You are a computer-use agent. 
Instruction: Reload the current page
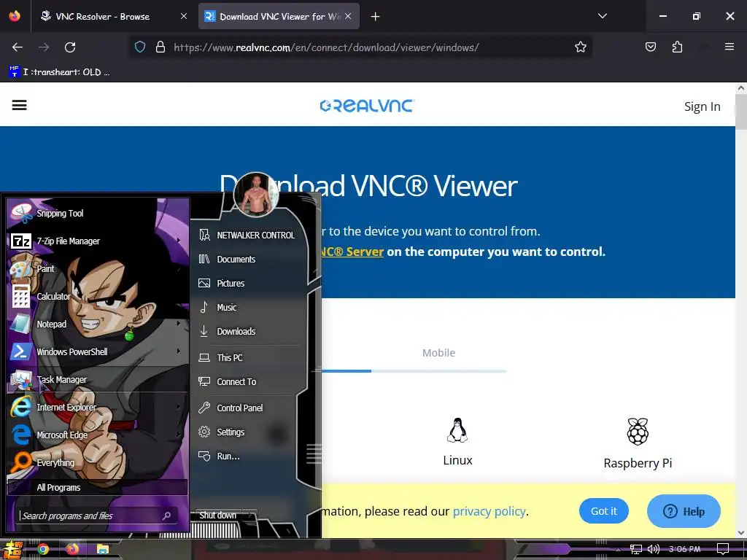coord(70,47)
